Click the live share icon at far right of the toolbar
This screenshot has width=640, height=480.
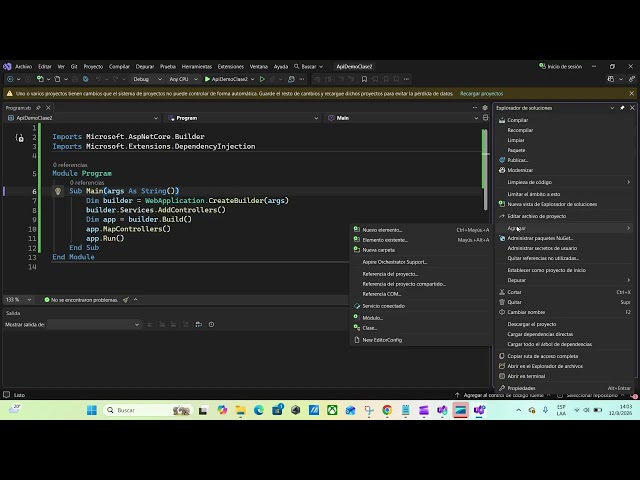pos(632,79)
